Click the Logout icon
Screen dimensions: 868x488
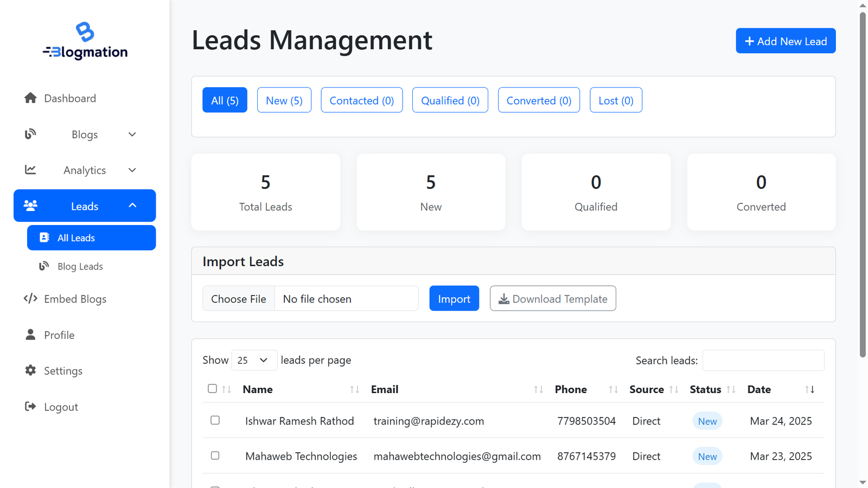[x=30, y=406]
